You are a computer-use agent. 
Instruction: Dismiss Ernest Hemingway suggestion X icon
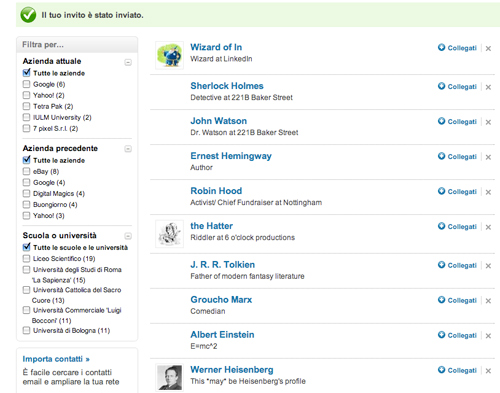488,157
